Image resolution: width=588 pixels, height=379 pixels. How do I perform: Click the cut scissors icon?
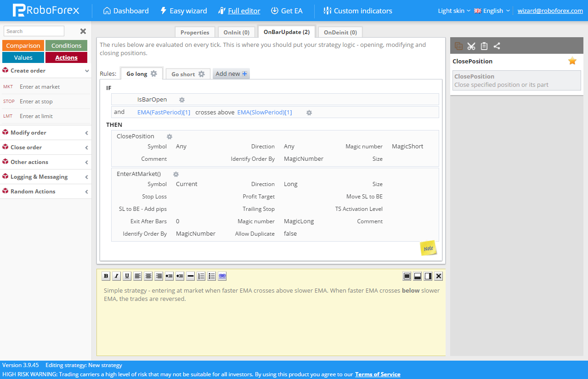[x=471, y=46]
